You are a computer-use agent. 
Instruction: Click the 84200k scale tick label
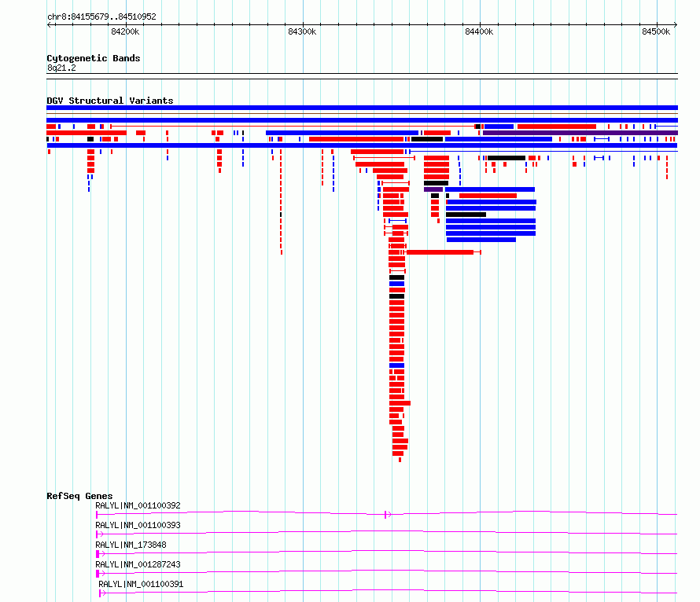(x=125, y=31)
